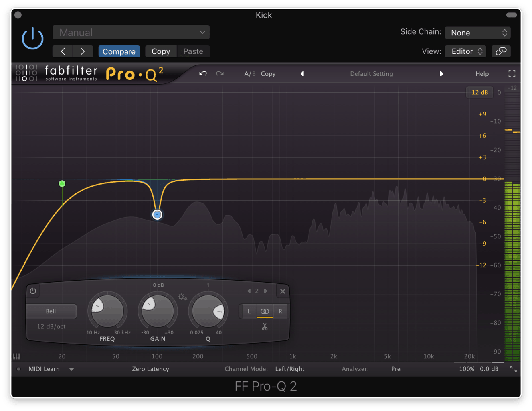This screenshot has height=411, width=532.
Task: Select the previous FabFilter preset arrow
Action: click(302, 74)
